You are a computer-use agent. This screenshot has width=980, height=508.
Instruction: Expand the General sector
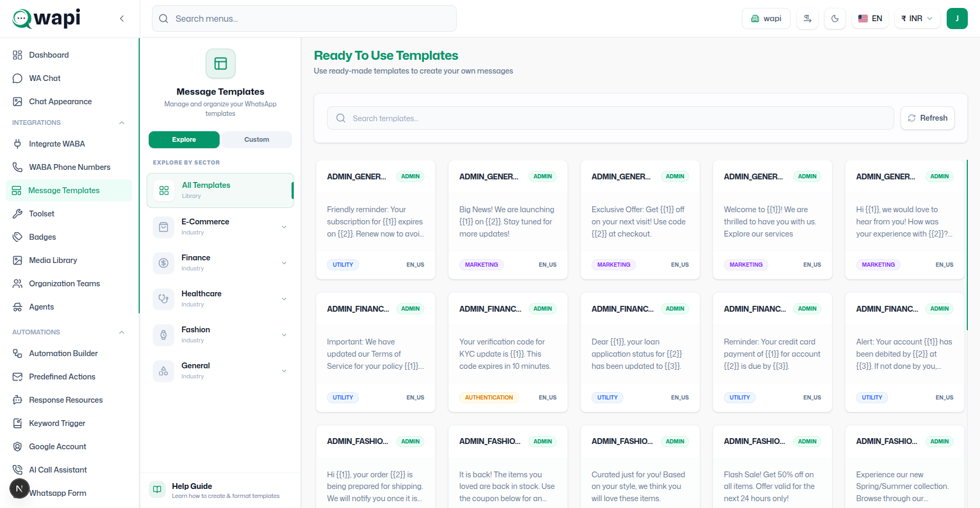(x=220, y=371)
